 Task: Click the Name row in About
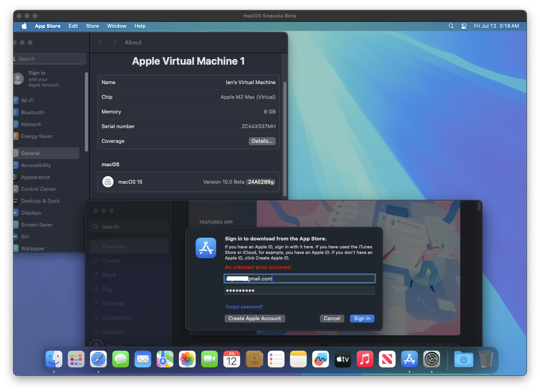point(188,83)
